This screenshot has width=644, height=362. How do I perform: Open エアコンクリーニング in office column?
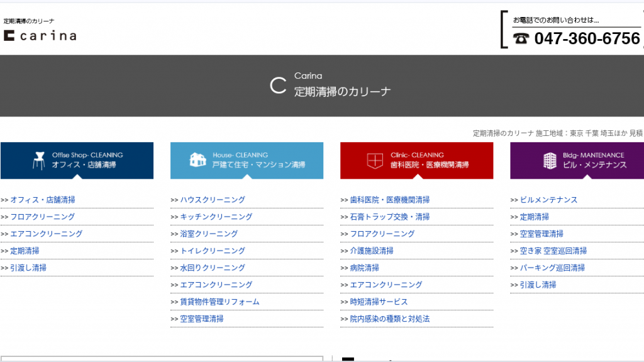(x=47, y=234)
